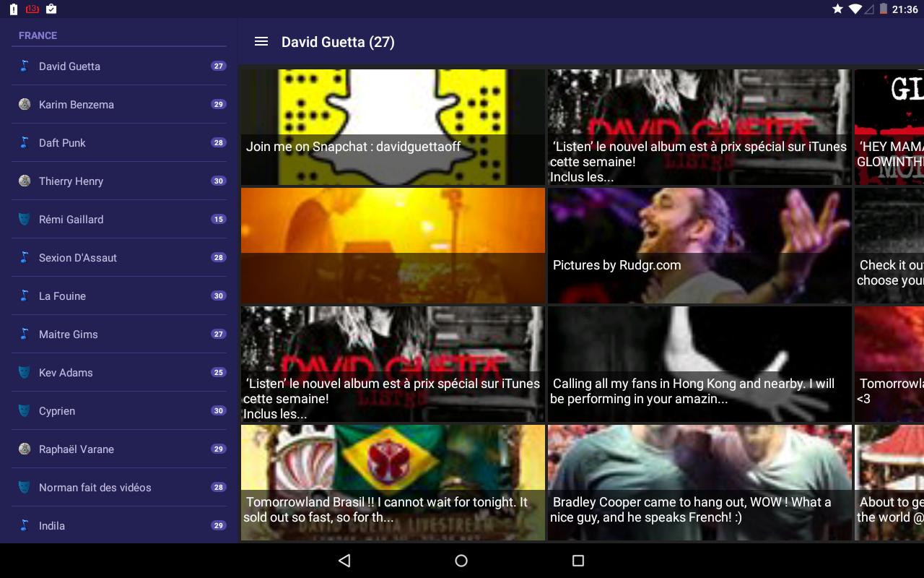Open third-row 'Listen' nouvel album post
The height and width of the screenshot is (578, 924).
coord(393,364)
